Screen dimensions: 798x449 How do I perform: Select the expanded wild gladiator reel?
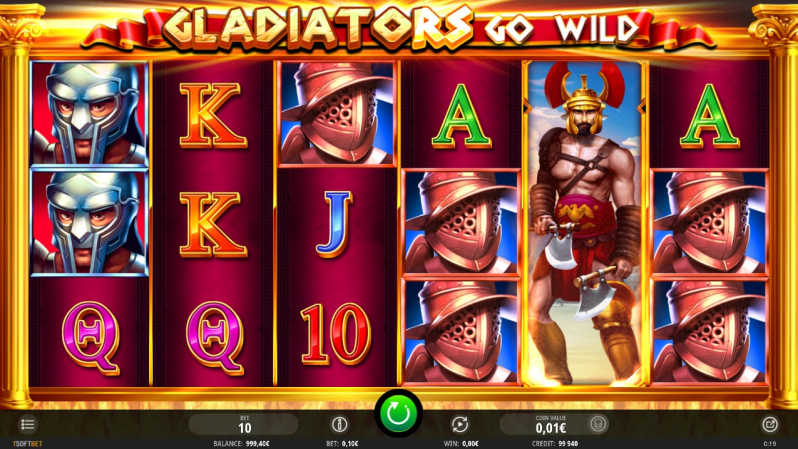coord(584,223)
